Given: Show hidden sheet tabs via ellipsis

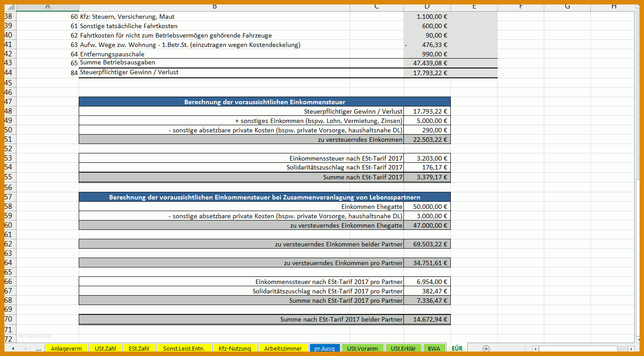Looking at the screenshot, I should (38, 348).
